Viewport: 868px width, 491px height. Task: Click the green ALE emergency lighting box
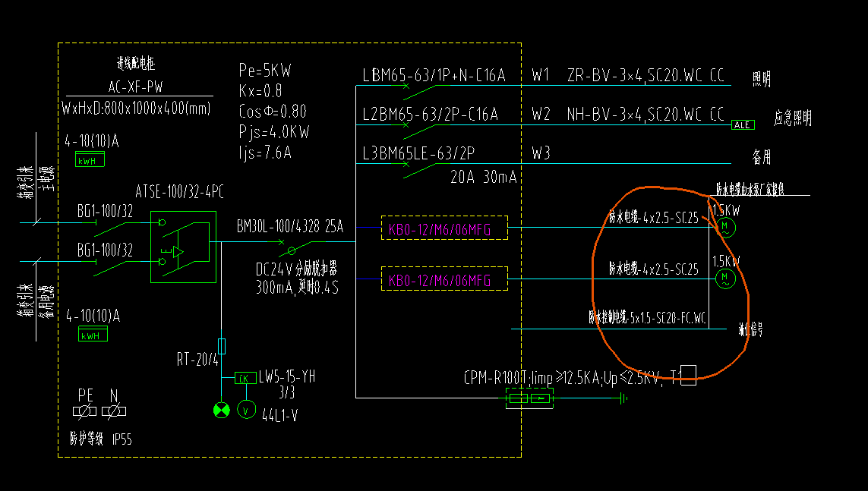743,125
